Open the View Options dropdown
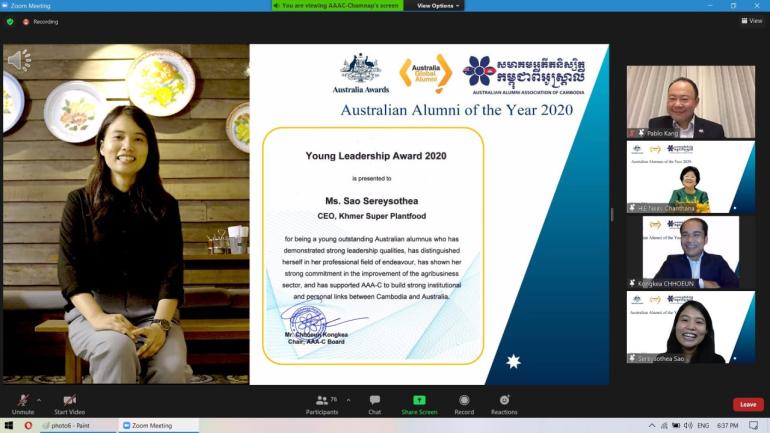 [438, 5]
